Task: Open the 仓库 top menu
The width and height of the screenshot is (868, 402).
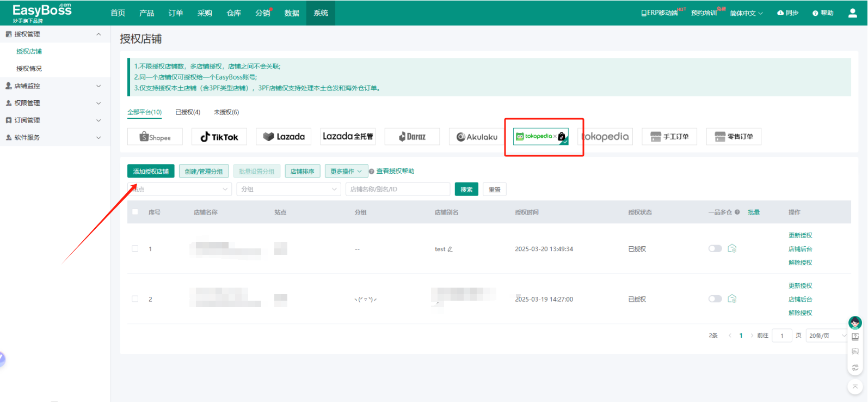Action: 234,13
